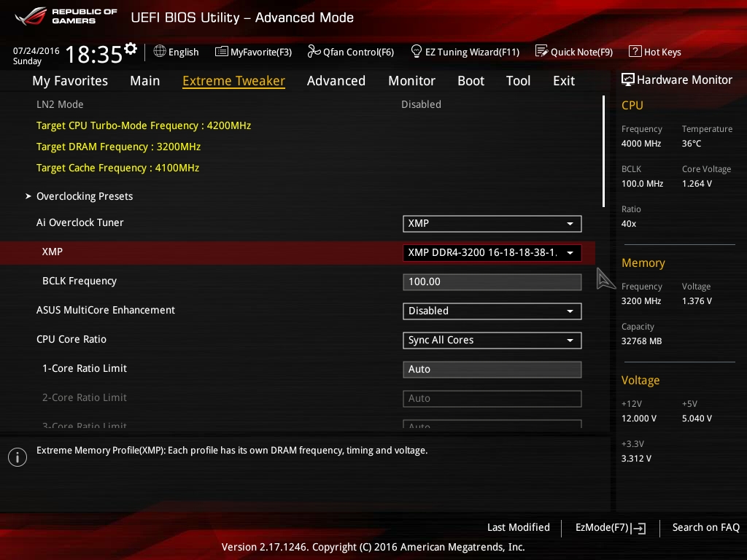Select the Exit tab
Viewport: 747px width, 560px height.
[564, 81]
